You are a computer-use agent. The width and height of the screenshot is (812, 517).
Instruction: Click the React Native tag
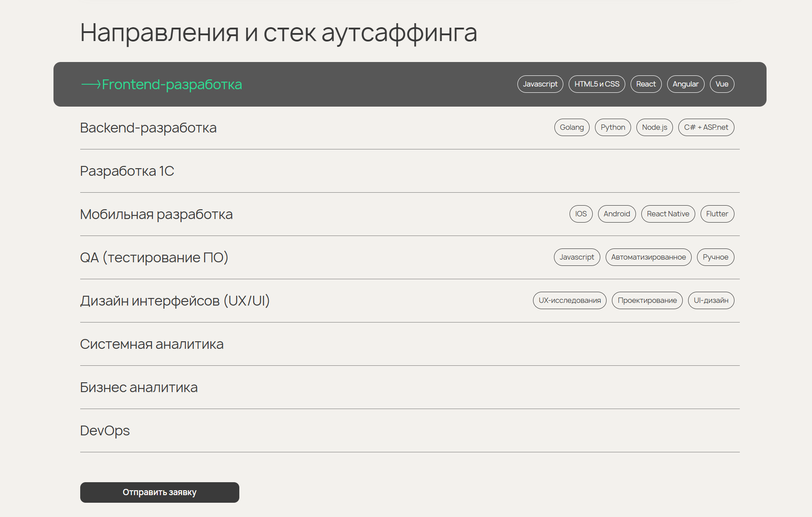coord(668,214)
